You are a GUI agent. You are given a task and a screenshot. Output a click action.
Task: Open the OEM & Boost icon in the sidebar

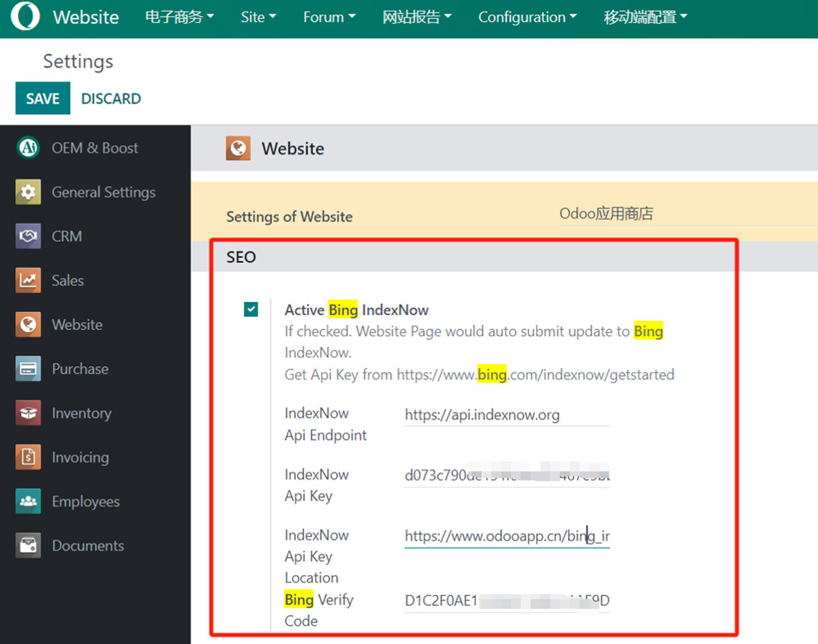pos(28,148)
